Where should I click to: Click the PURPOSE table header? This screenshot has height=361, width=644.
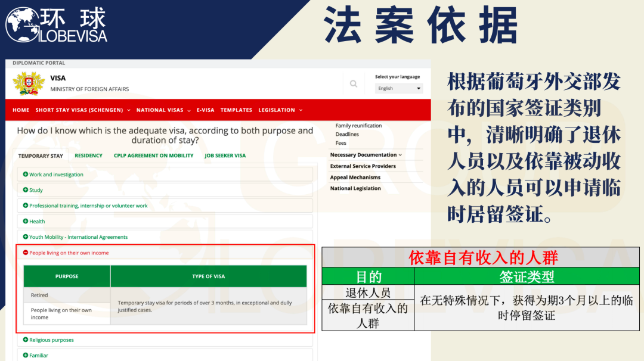67,276
